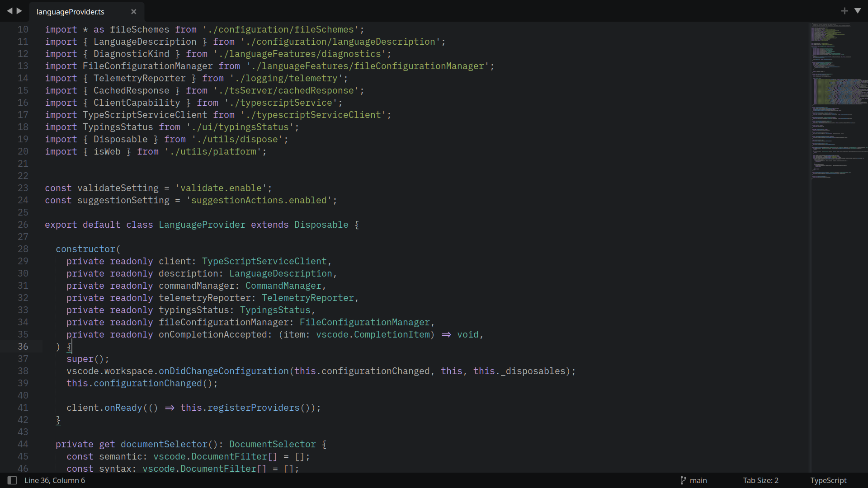Select the languageProvider.ts tab

71,12
